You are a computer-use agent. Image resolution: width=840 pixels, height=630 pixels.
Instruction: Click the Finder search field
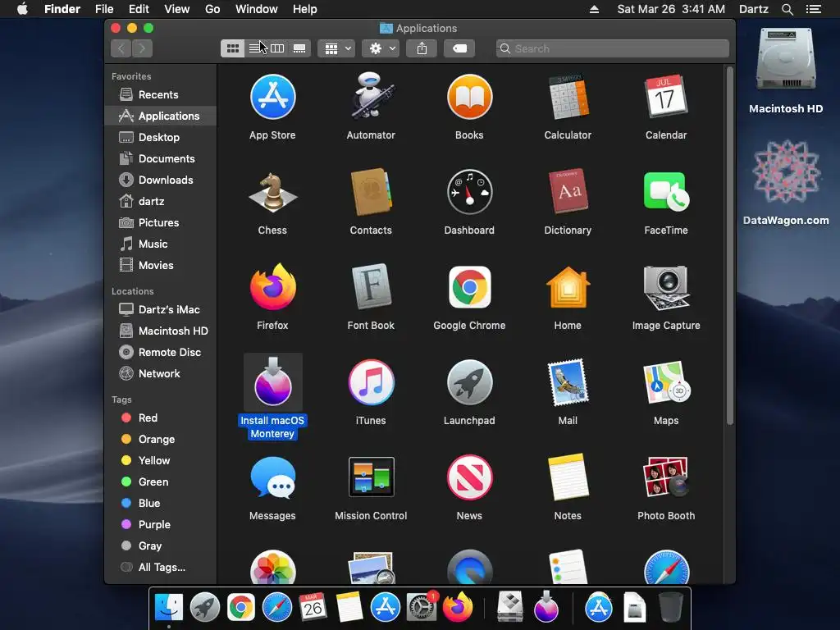pyautogui.click(x=612, y=48)
